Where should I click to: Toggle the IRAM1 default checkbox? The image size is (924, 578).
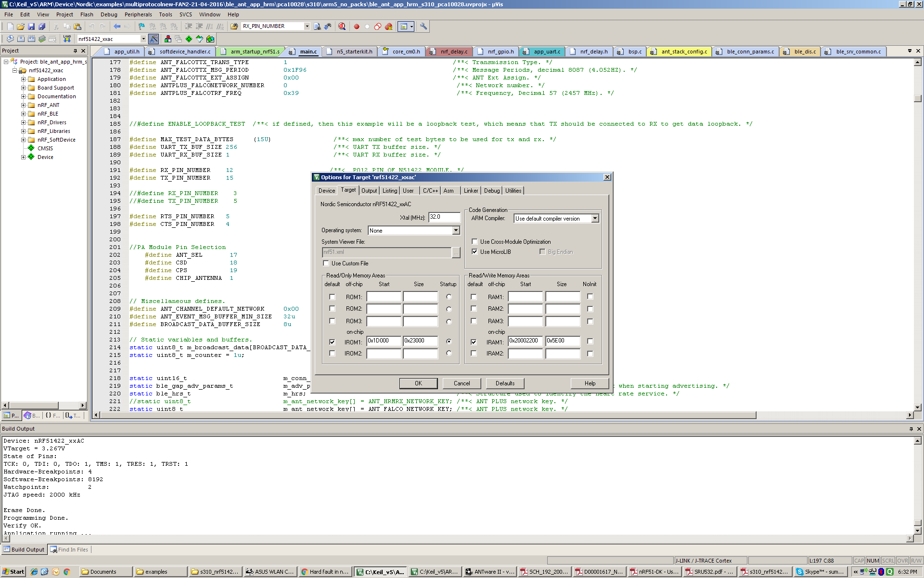474,342
